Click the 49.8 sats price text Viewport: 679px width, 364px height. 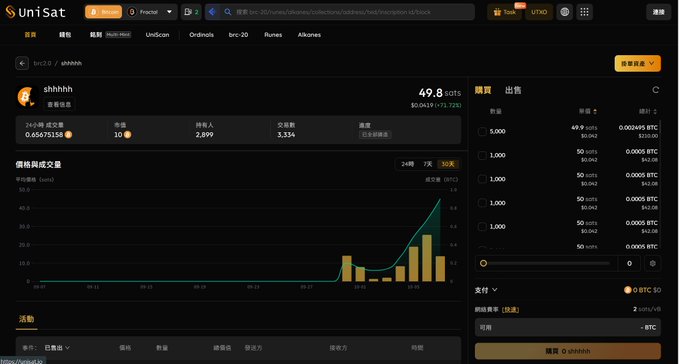(x=440, y=93)
